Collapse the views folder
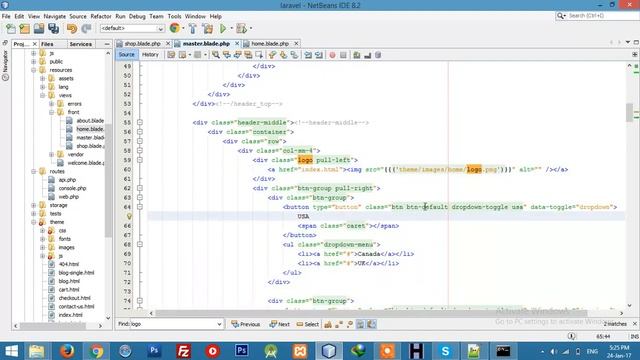Screen dimensions: 640x360 [x=42, y=96]
